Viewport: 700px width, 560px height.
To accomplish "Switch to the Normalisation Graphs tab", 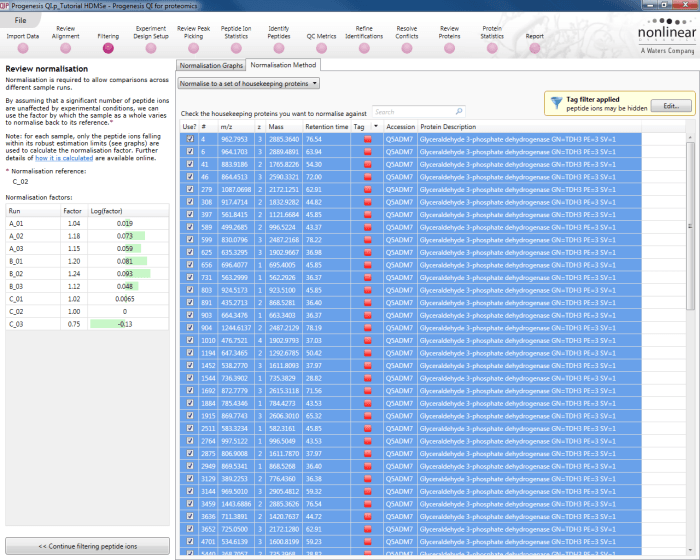I will [211, 65].
